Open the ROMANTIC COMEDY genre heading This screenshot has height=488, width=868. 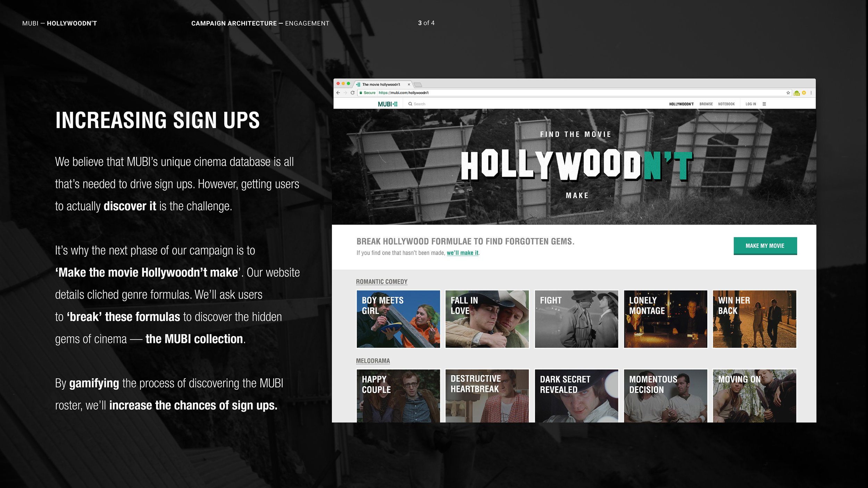click(382, 281)
